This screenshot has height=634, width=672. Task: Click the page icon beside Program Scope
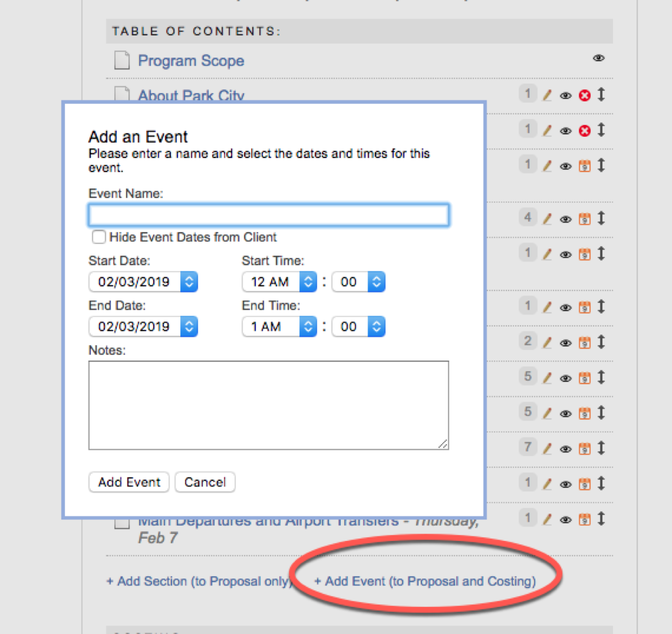(122, 60)
